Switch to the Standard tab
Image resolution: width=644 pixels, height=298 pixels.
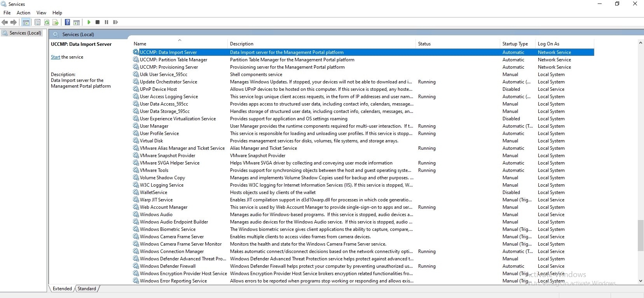point(87,289)
